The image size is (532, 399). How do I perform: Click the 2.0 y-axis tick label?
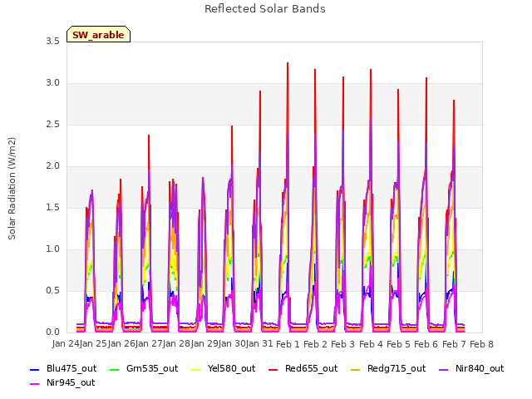click(52, 166)
